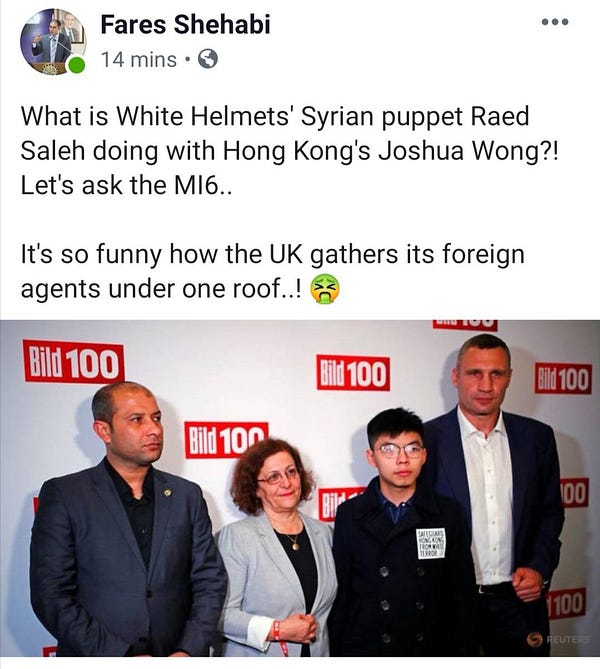Screen dimensions: 600x669
Task: Click the white protest sign on dark jacket
Action: pyautogui.click(x=431, y=543)
